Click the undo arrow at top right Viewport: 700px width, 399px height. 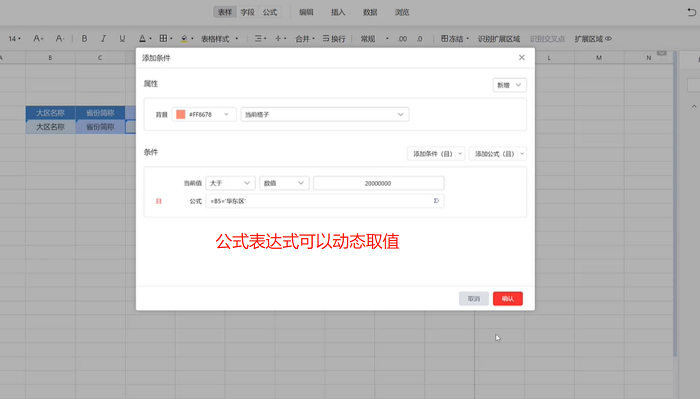pyautogui.click(x=692, y=12)
